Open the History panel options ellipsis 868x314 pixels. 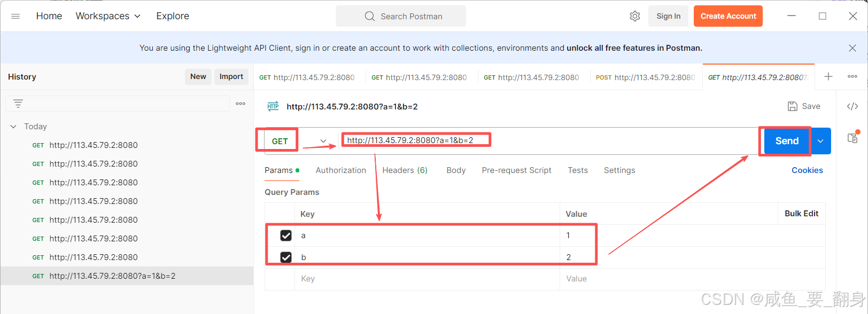pos(241,104)
